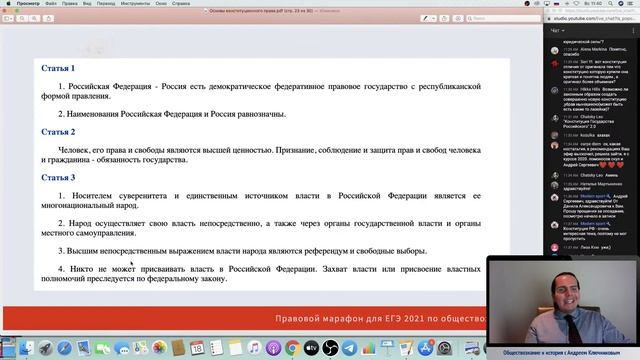Open the Правка menu
This screenshot has height=360, width=640.
click(x=70, y=3)
